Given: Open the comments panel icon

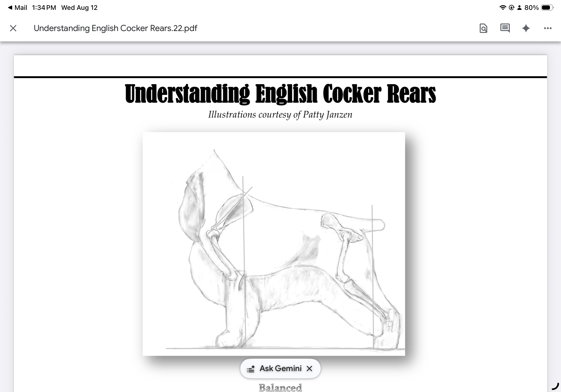Looking at the screenshot, I should pyautogui.click(x=505, y=28).
